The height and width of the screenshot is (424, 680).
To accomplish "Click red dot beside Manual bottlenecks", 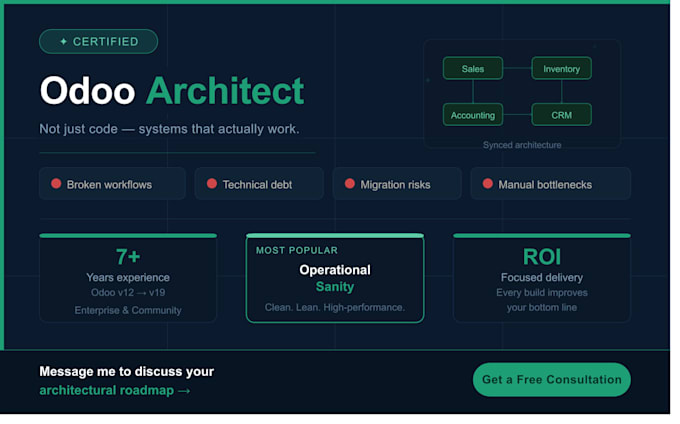I will pos(487,183).
